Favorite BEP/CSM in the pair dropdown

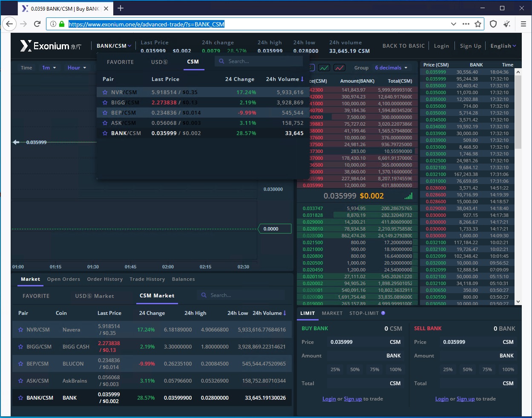point(105,112)
